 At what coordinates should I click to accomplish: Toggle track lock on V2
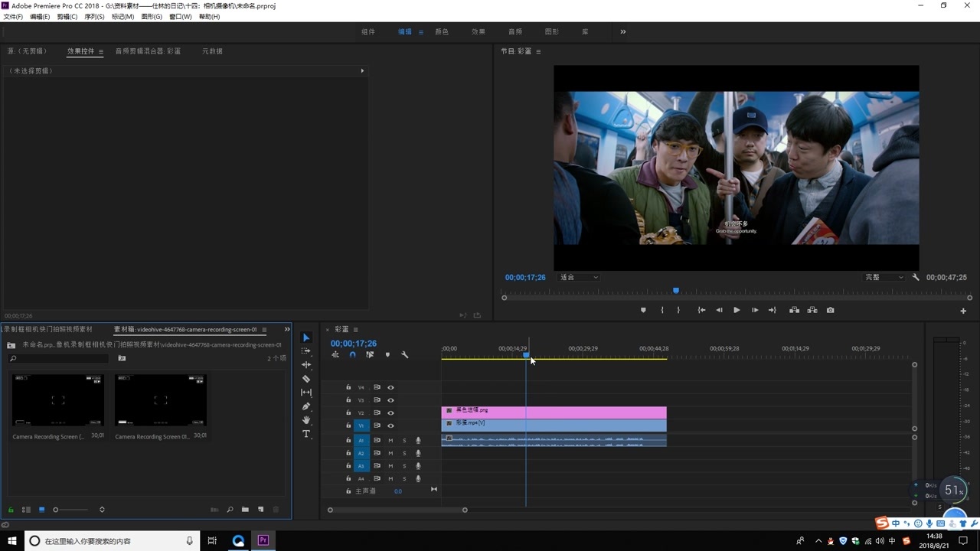[x=348, y=412]
